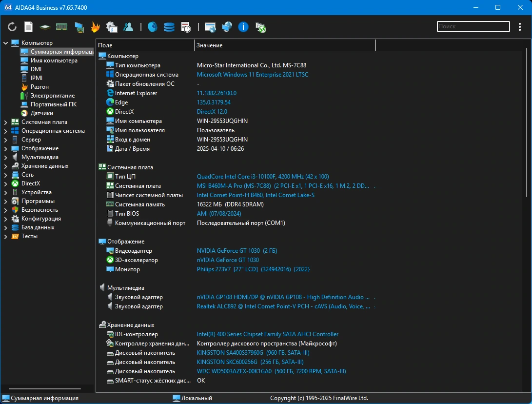Open the blue database stack icon

(169, 27)
